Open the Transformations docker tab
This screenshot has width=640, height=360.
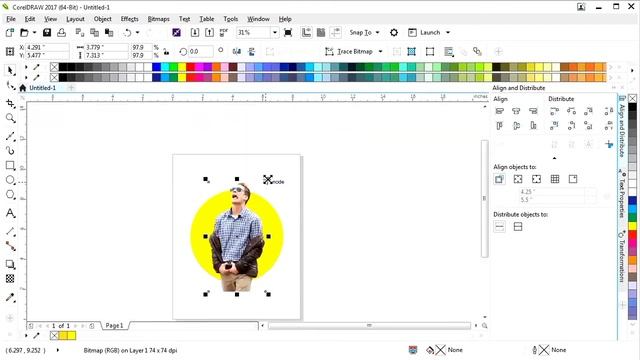pyautogui.click(x=622, y=256)
